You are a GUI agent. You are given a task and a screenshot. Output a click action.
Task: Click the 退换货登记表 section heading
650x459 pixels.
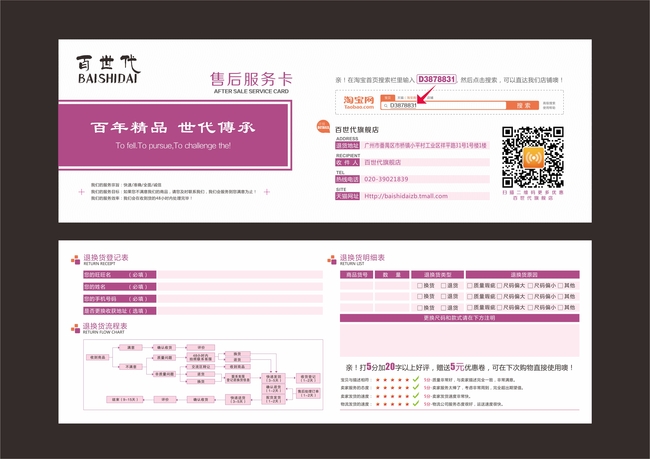pos(106,257)
